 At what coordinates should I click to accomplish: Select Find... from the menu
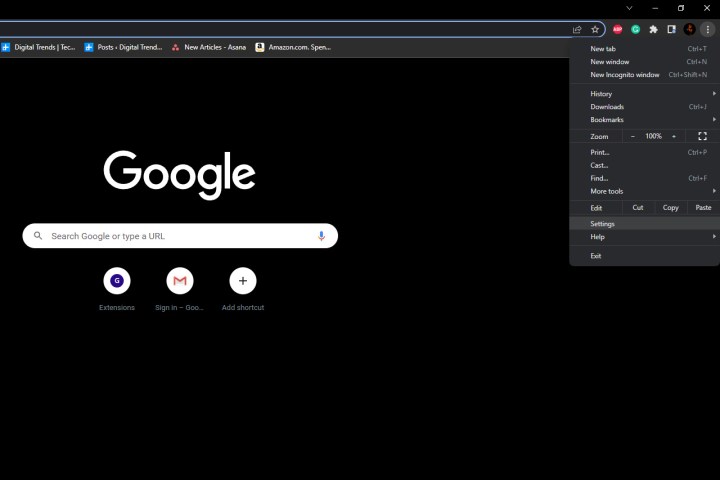[645, 178]
